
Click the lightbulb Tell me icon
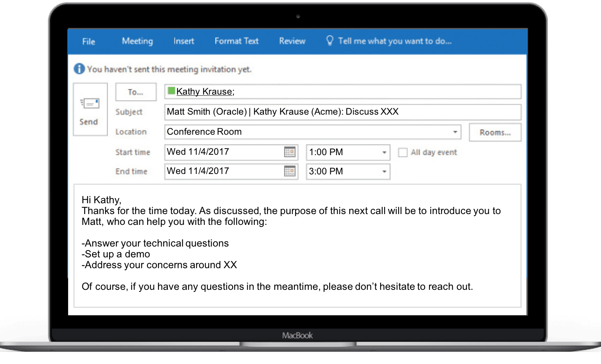tap(330, 40)
